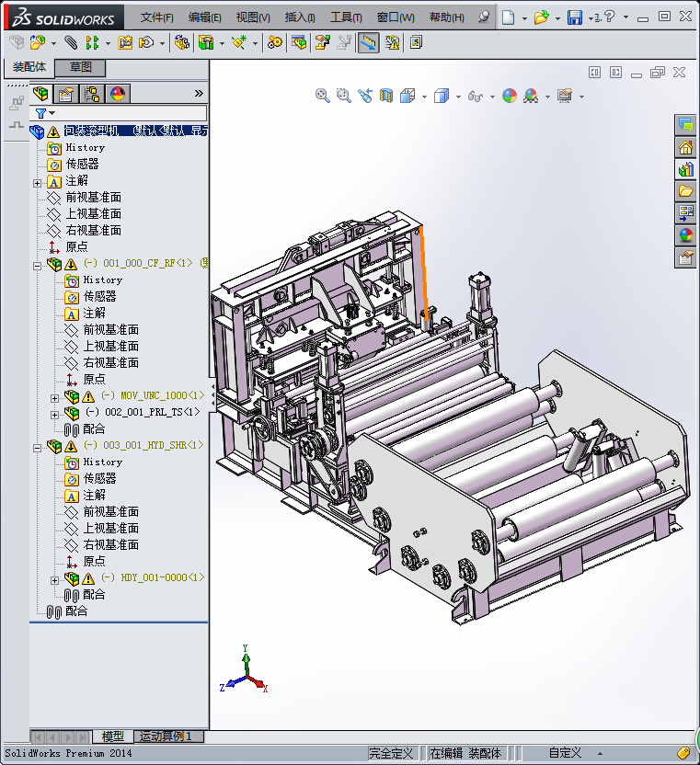This screenshot has width=700, height=765.
Task: Toggle the highlighted Instant3D ruler button
Action: 368,43
